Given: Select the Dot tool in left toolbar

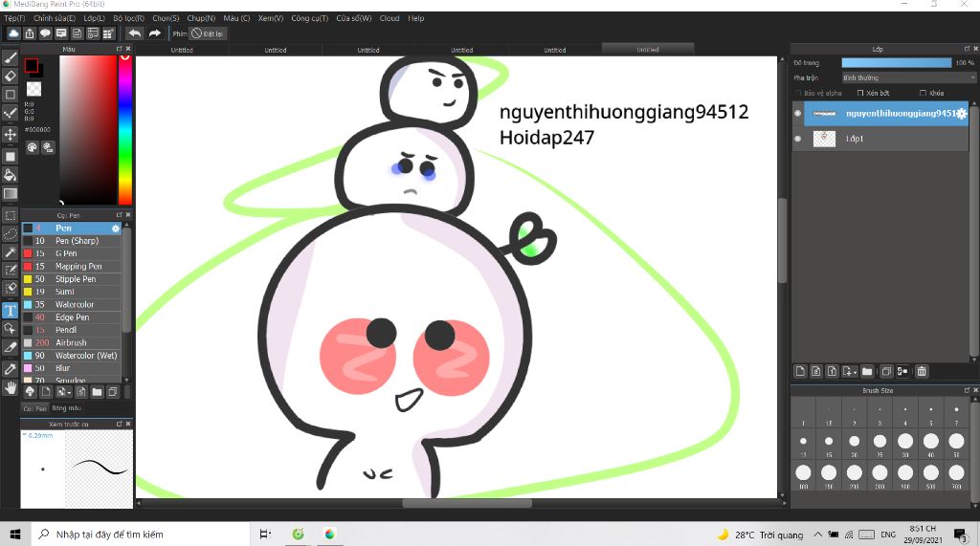Looking at the screenshot, I should (10, 114).
